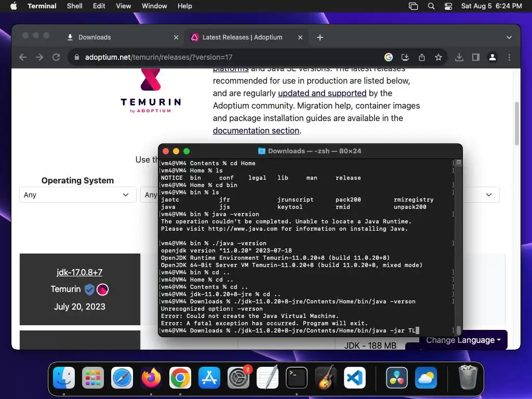532x399 pixels.
Task: Reload the Adoptium page
Action: tap(56, 57)
